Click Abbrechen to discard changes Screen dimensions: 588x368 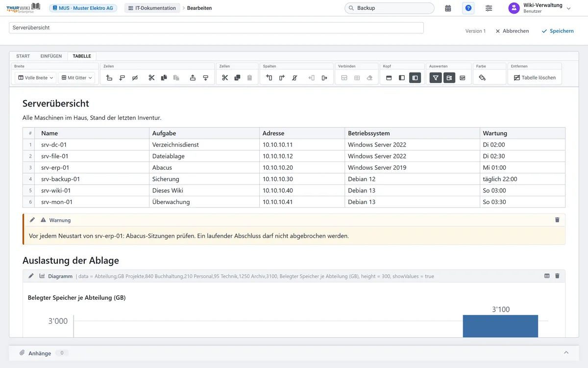tap(512, 31)
